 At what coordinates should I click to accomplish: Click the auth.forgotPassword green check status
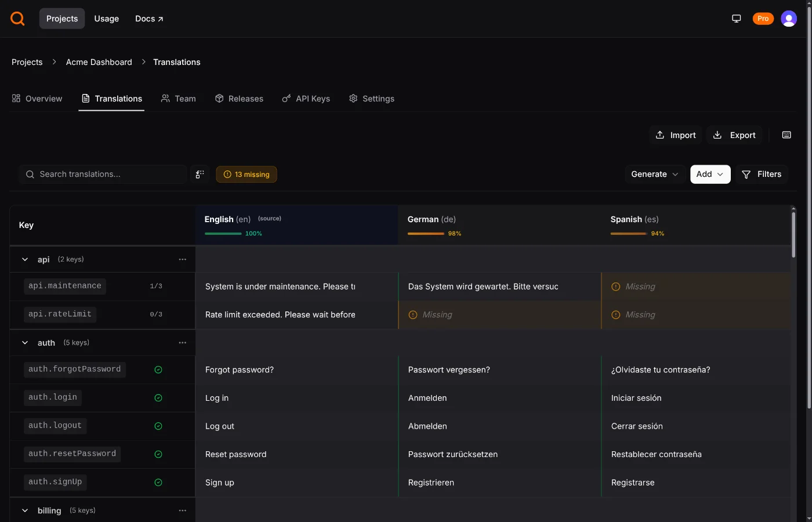tap(158, 369)
